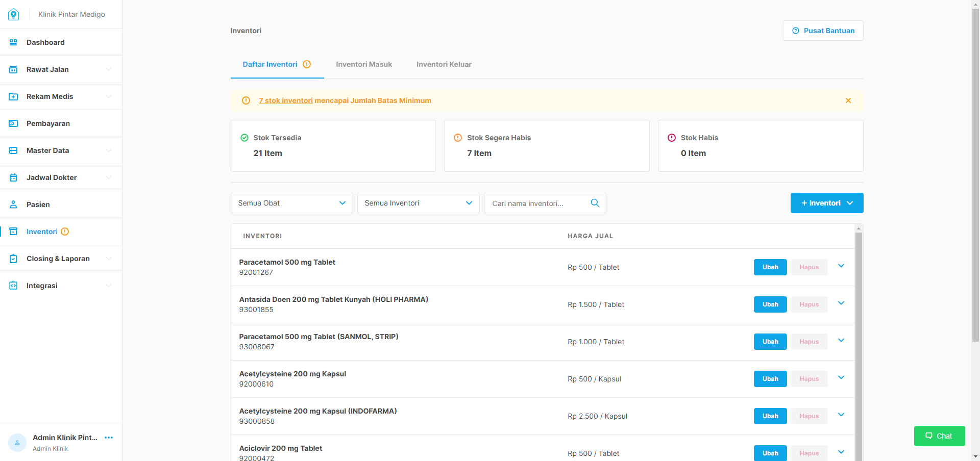Click the warning icon on Daftar Inventori tab
The image size is (980, 461).
pyautogui.click(x=307, y=64)
